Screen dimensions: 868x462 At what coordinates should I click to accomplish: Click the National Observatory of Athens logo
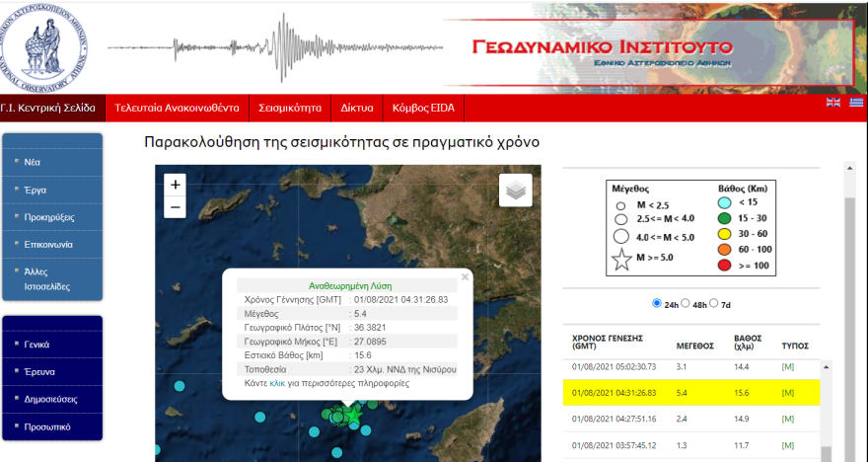44,47
